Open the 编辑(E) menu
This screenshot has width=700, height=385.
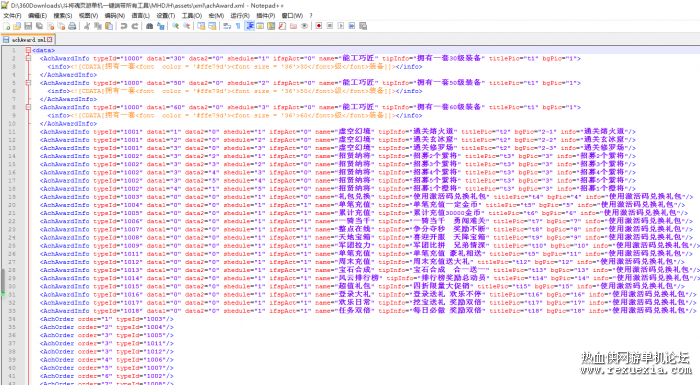point(38,16)
